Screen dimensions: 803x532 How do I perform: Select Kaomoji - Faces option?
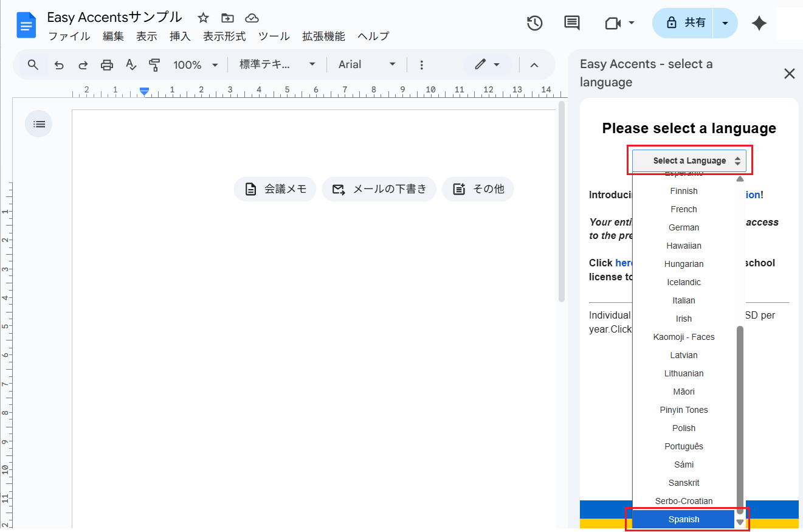pyautogui.click(x=684, y=337)
